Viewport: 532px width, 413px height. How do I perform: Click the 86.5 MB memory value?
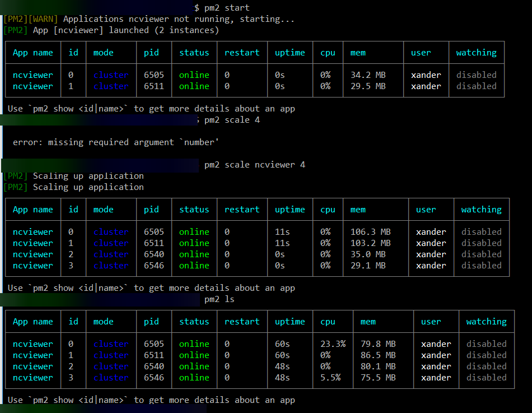(379, 355)
